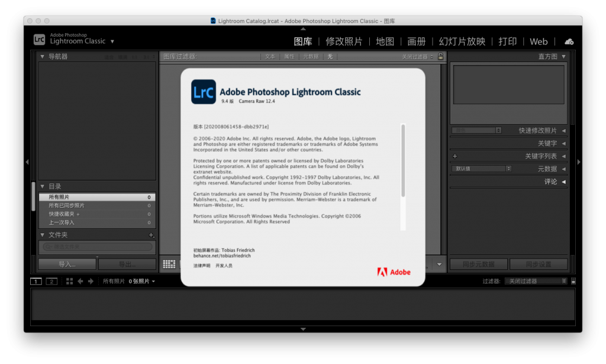The height and width of the screenshot is (364, 606).
Task: Select All Photographs (所有照片) in catalog
Action: [98, 197]
